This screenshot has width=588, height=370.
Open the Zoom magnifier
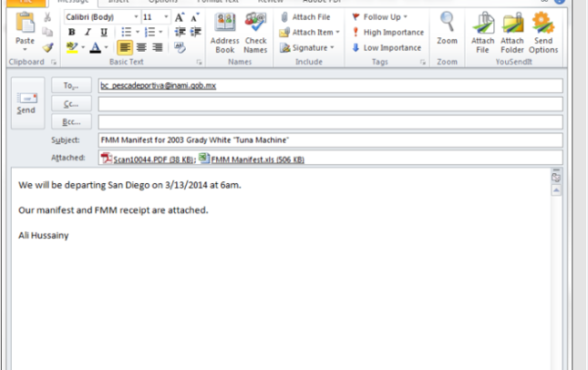pos(447,28)
